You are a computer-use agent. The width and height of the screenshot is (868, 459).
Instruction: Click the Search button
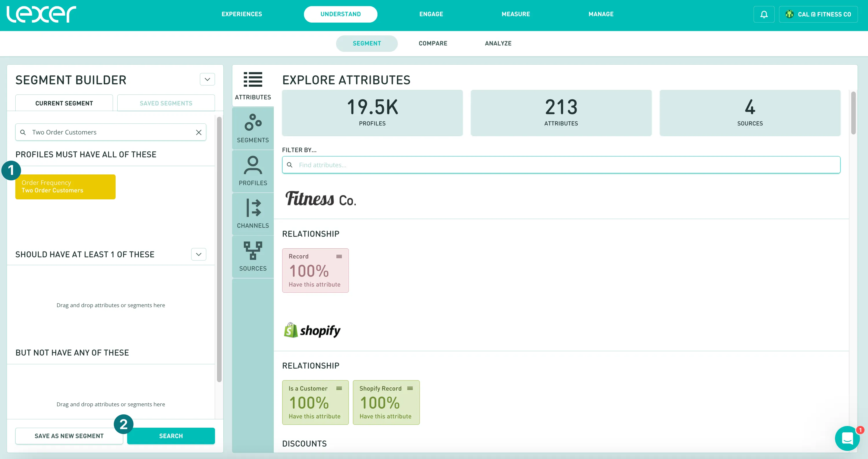171,436
